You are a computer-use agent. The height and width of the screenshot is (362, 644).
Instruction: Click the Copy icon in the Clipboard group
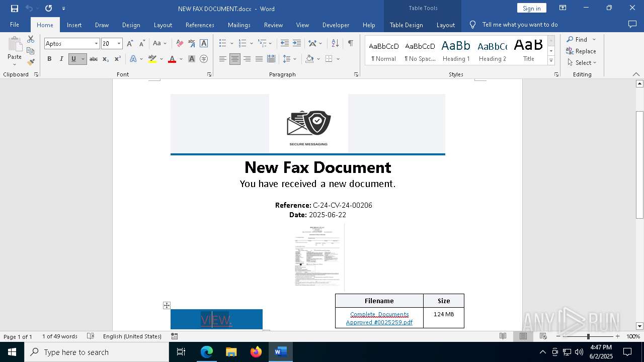tap(31, 51)
